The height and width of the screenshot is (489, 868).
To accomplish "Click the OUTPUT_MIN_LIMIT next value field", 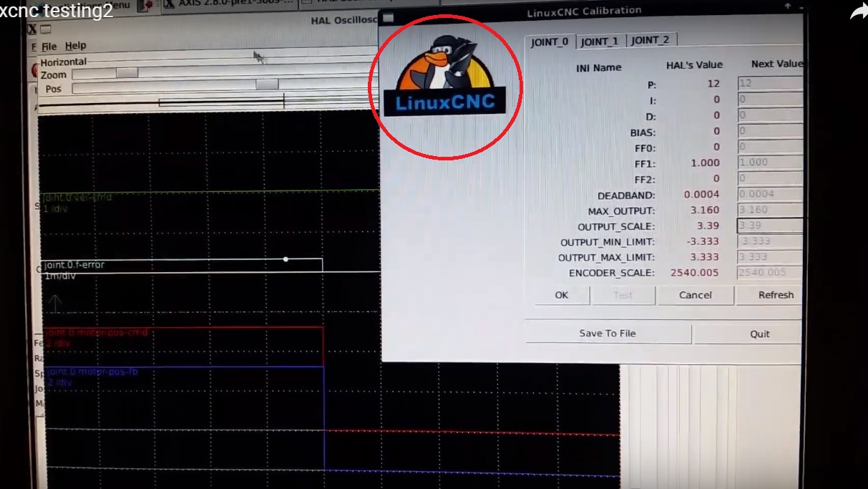I will (770, 241).
